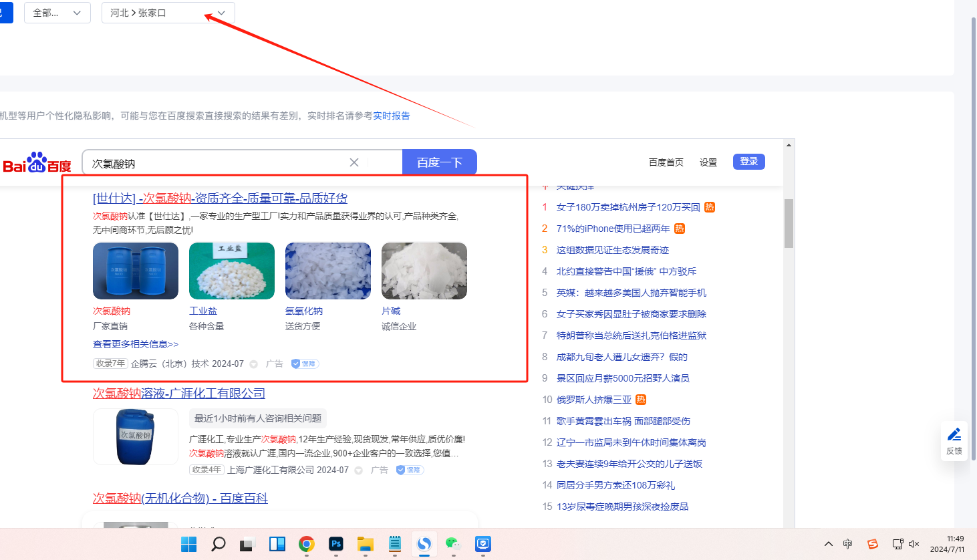Open the 河北 > 张家口 region dropdown

click(168, 13)
